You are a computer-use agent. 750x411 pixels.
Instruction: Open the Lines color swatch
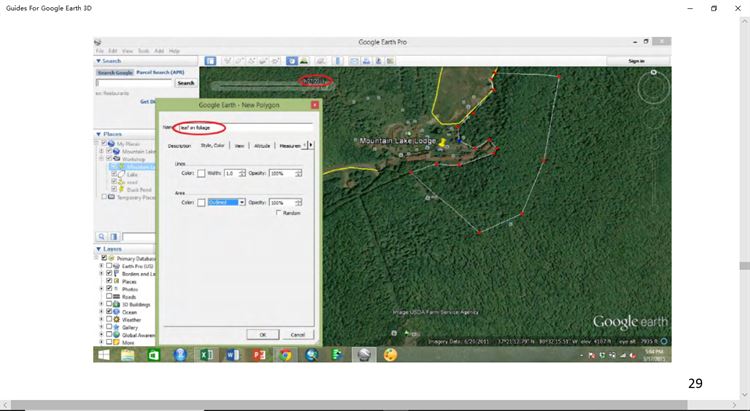pyautogui.click(x=201, y=173)
